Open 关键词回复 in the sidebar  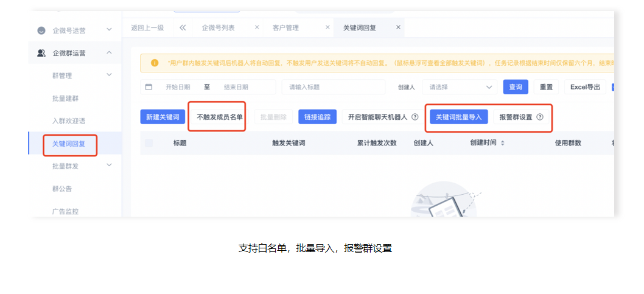69,144
